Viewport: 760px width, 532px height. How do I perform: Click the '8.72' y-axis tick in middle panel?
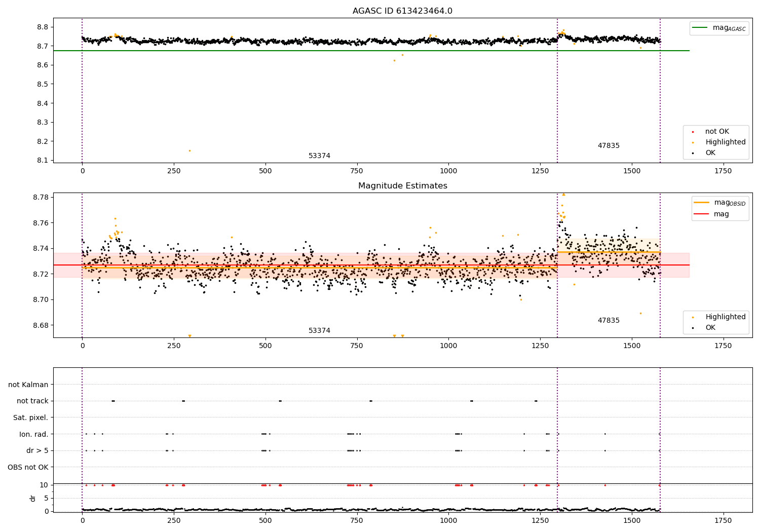pos(41,274)
